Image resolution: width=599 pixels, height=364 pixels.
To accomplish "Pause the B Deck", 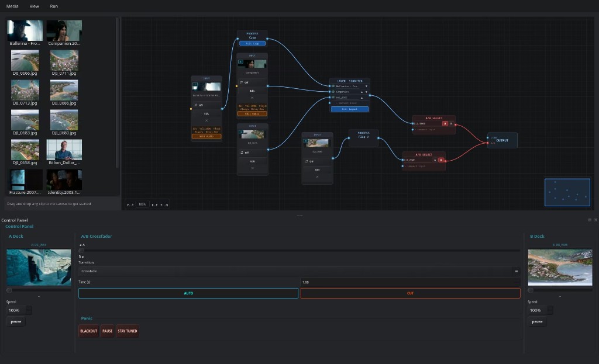I will (x=537, y=321).
